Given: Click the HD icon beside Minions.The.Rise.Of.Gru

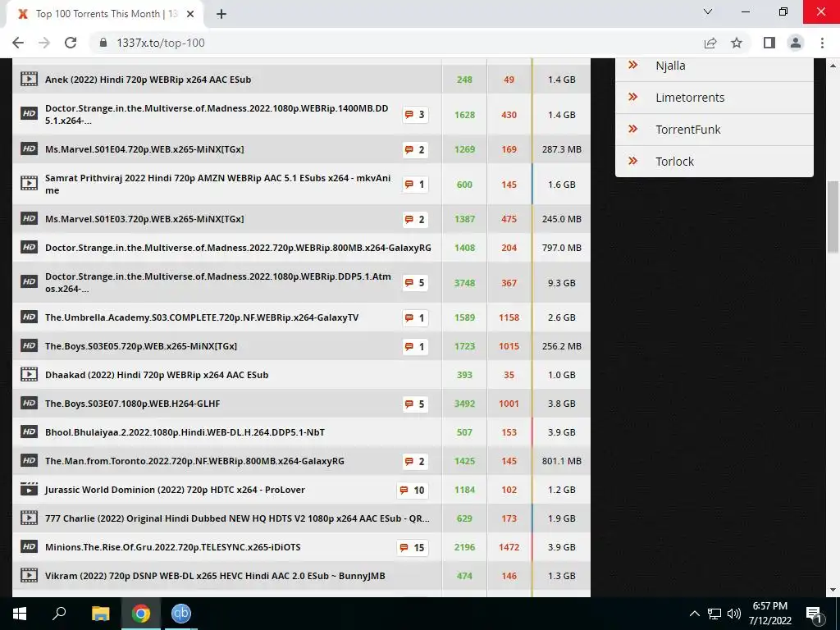Looking at the screenshot, I should tap(29, 547).
